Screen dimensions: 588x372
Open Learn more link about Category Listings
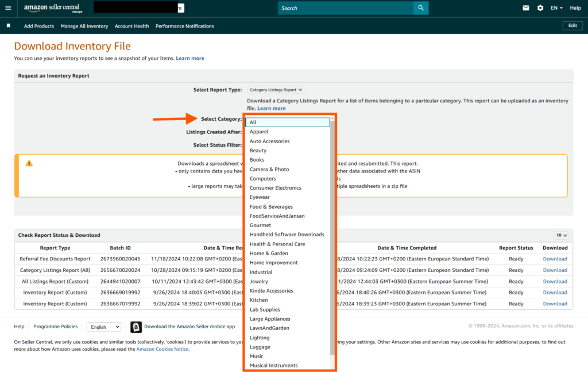click(272, 108)
